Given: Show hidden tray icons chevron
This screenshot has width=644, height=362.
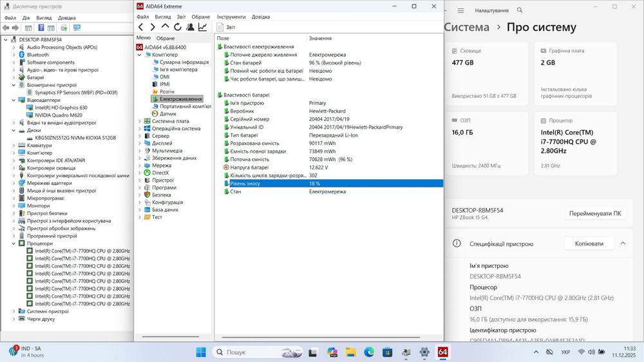Looking at the screenshot, I should coord(536,352).
